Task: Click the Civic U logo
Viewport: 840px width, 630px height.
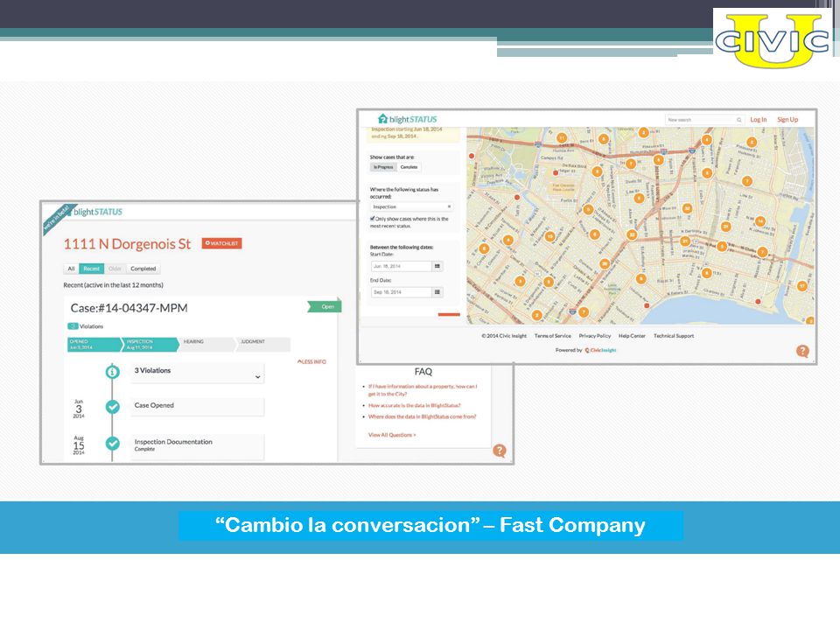Action: 772,39
